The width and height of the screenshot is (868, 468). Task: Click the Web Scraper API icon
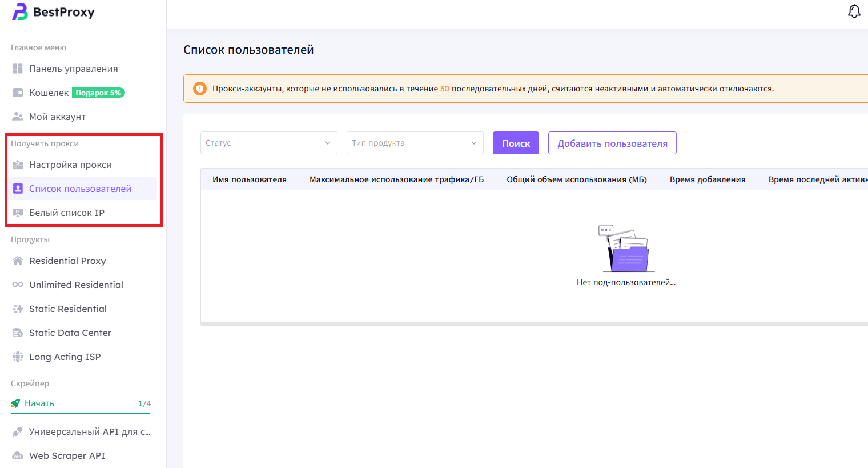[18, 455]
